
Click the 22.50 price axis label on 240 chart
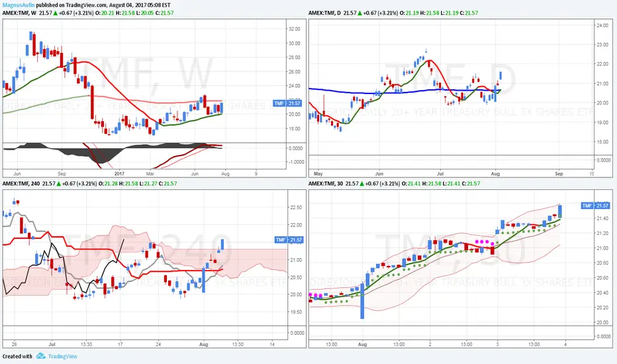(296, 207)
